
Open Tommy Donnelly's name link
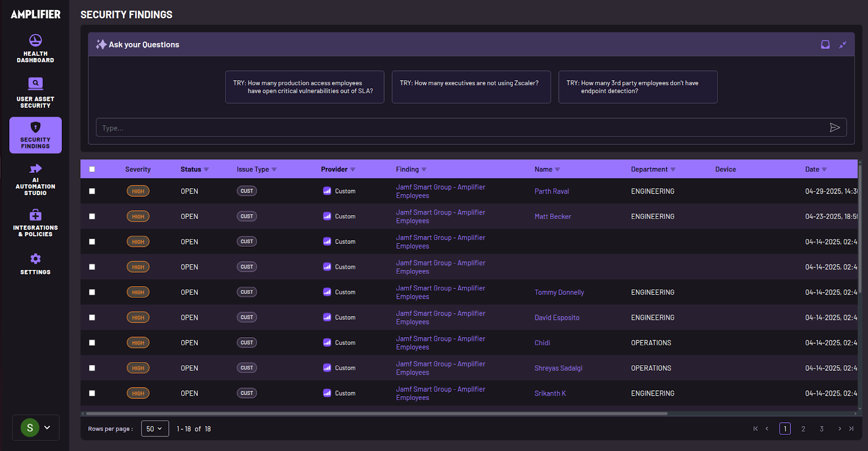click(x=559, y=292)
